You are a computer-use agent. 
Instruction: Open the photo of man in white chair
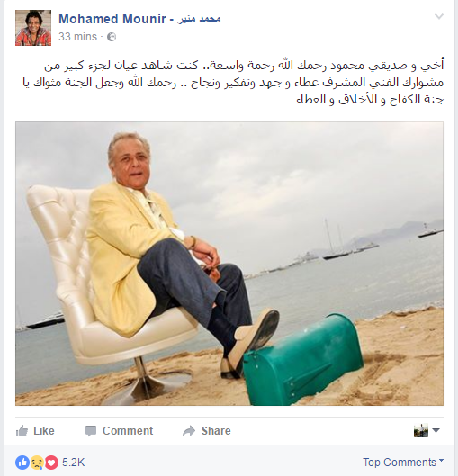coord(229,264)
